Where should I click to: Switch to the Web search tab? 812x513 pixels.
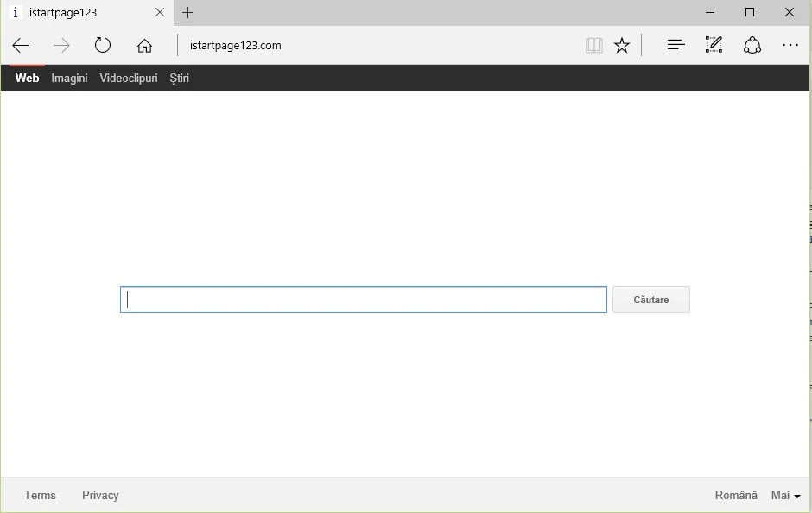(27, 79)
